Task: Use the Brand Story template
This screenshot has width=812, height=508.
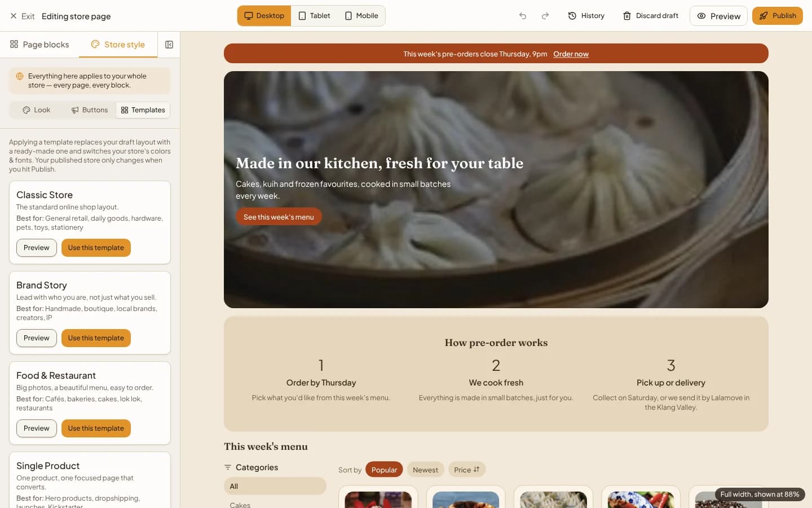Action: pyautogui.click(x=96, y=338)
